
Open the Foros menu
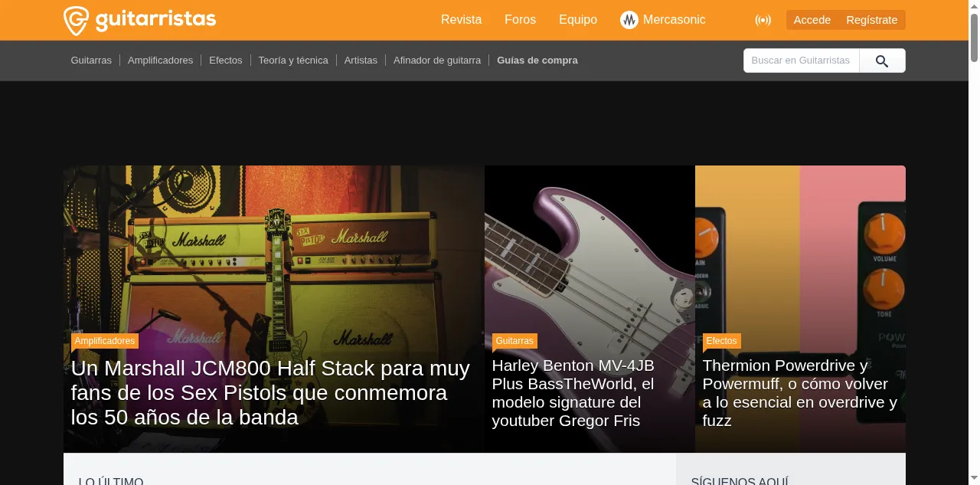pyautogui.click(x=520, y=20)
